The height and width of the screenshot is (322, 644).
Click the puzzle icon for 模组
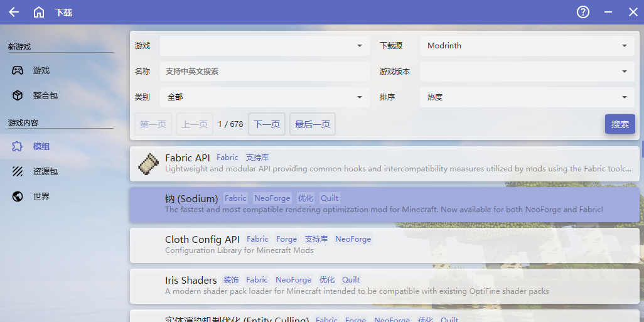tap(18, 146)
